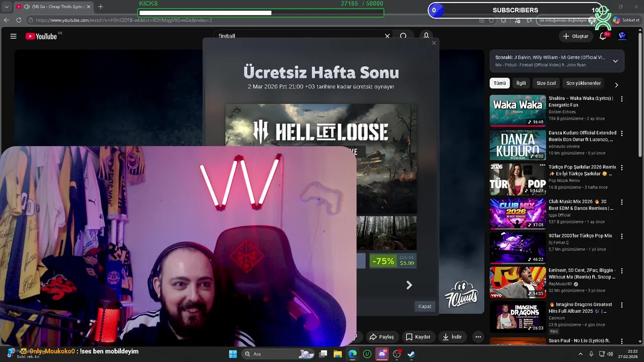Show hidden system tray icons
The image size is (644, 362).
tap(580, 354)
